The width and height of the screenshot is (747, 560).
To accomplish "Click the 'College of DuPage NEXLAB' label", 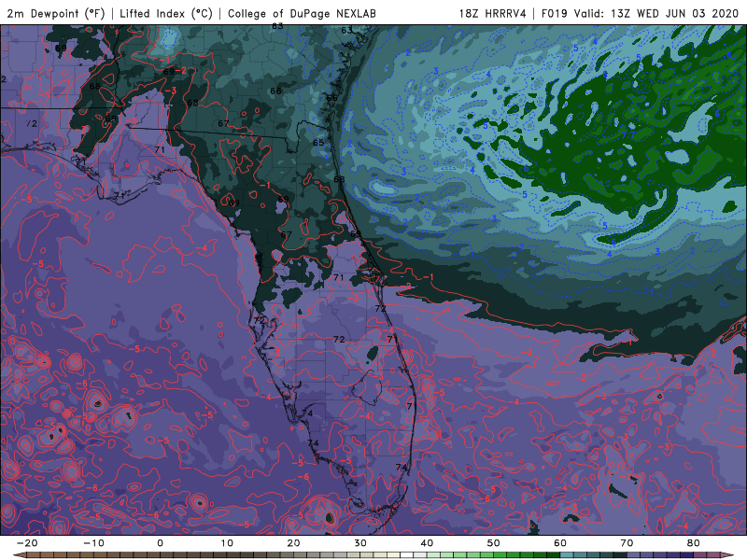I will [x=302, y=13].
